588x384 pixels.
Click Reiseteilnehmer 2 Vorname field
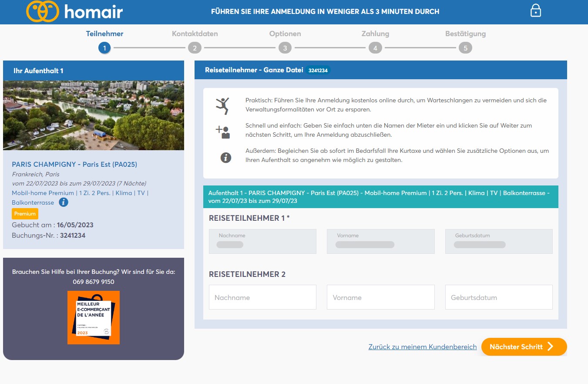381,297
